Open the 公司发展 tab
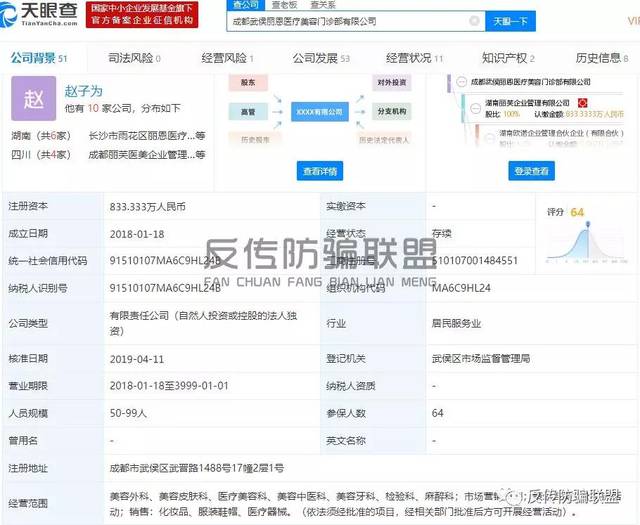This screenshot has height=525, width=640. tap(321, 58)
